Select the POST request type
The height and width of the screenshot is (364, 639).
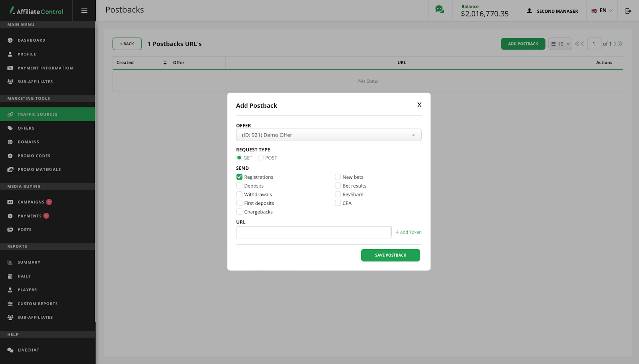point(261,158)
